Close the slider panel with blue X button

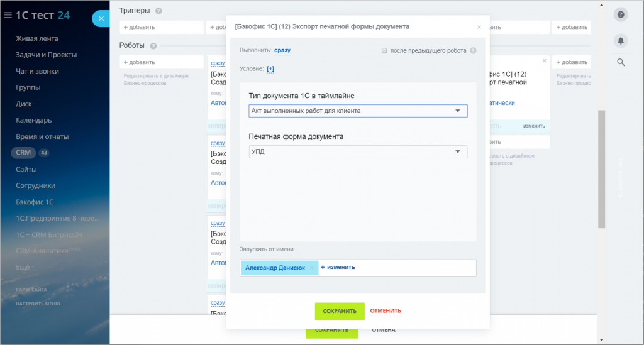coord(101,18)
